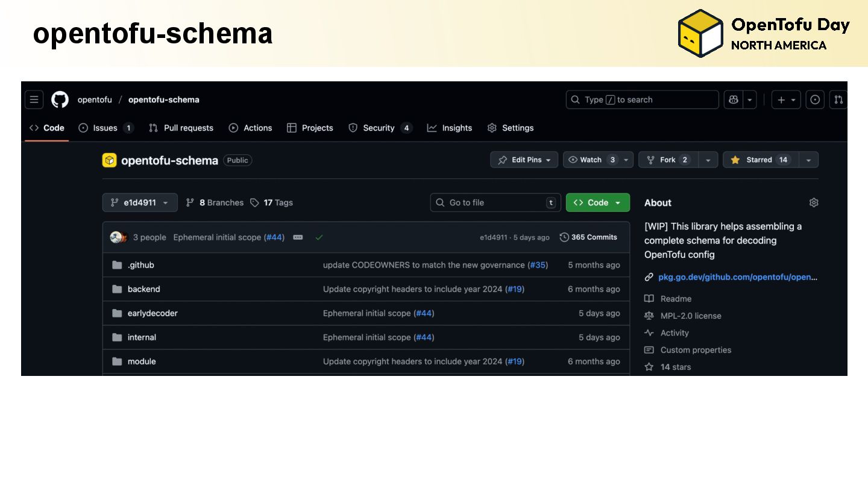868x488 pixels.
Task: Open the Projects tab
Action: pyautogui.click(x=310, y=128)
